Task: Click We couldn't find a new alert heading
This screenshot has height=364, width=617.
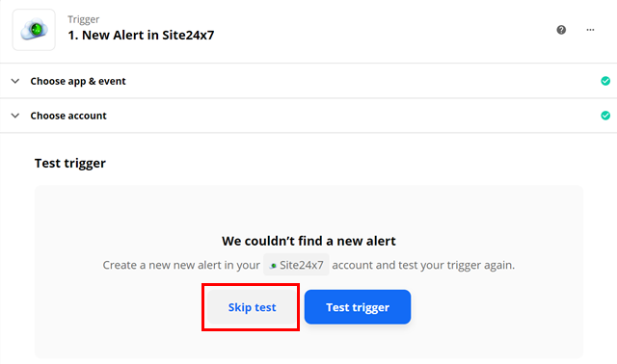Action: point(308,241)
